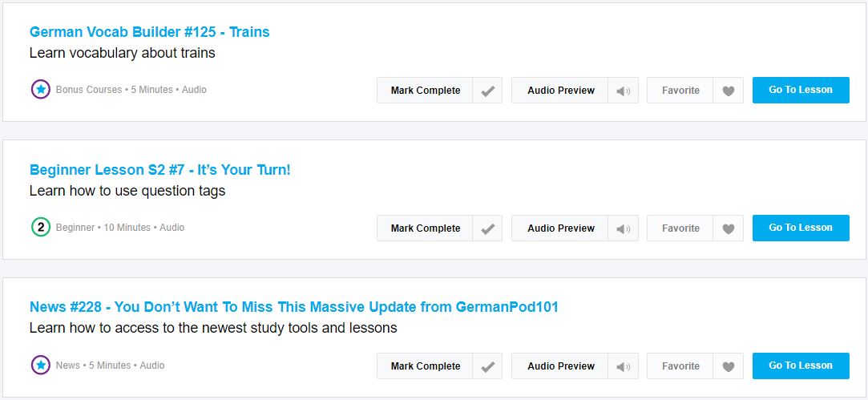The image size is (868, 400).
Task: Click the speaker icon in Trains lesson row
Action: (x=624, y=91)
